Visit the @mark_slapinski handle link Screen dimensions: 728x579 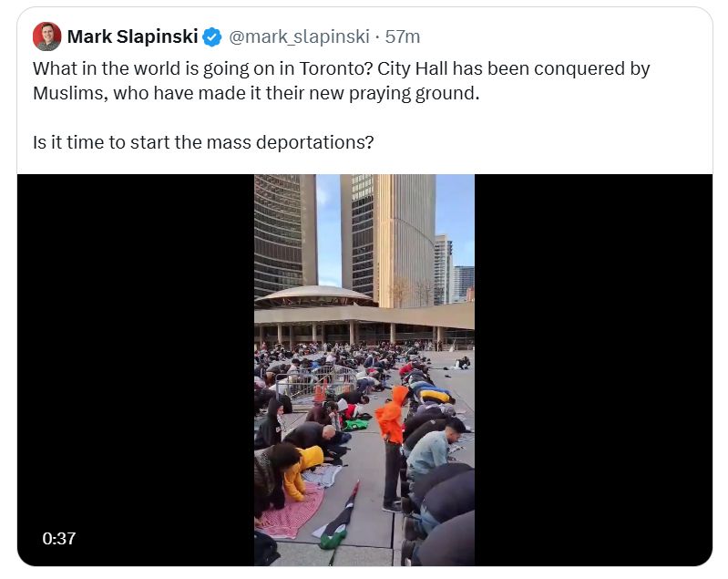tap(299, 36)
